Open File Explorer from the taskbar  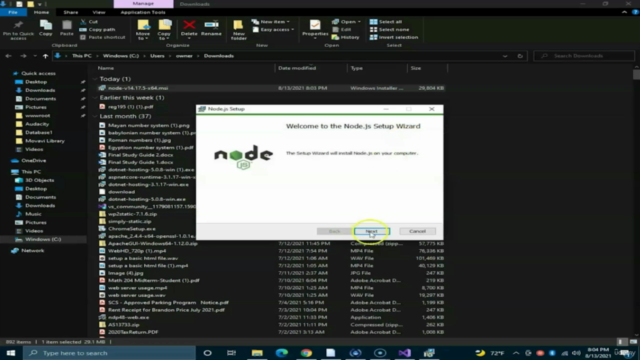click(257, 353)
